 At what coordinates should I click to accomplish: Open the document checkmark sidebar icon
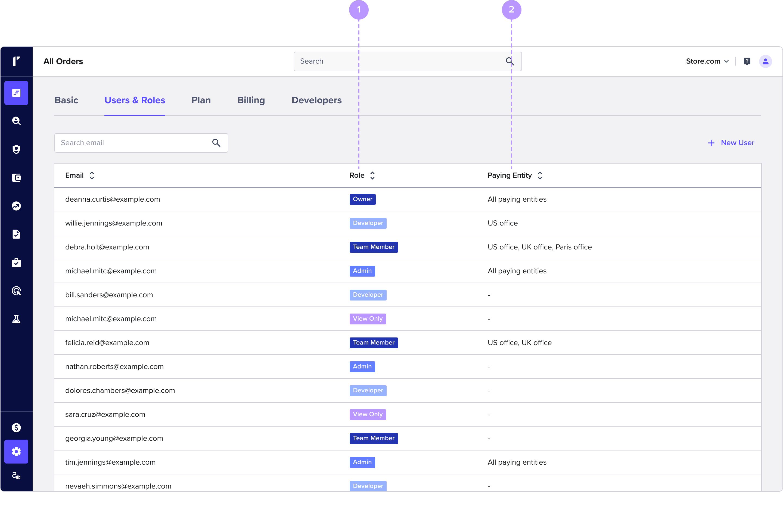click(16, 234)
